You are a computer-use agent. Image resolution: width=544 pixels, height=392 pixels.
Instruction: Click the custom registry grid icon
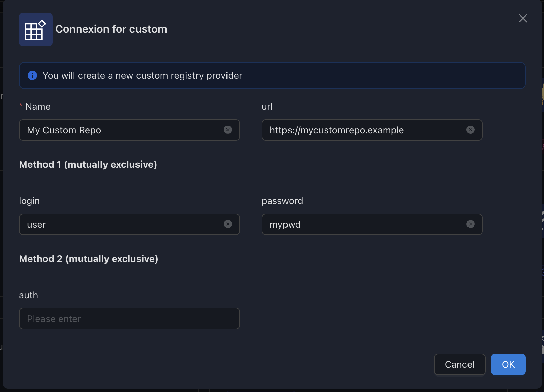(x=35, y=30)
